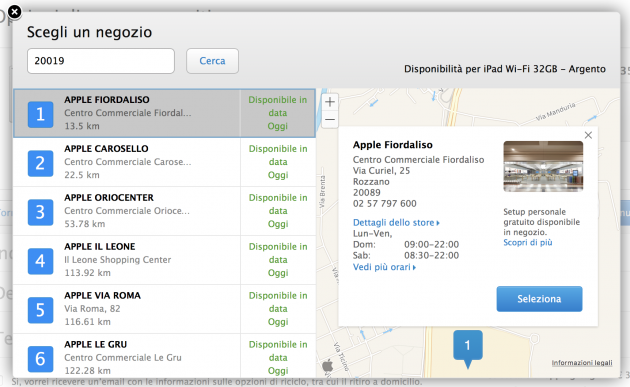Image resolution: width=630 pixels, height=387 pixels.
Task: Click the phone number 02 57 797 600
Action: click(x=385, y=204)
